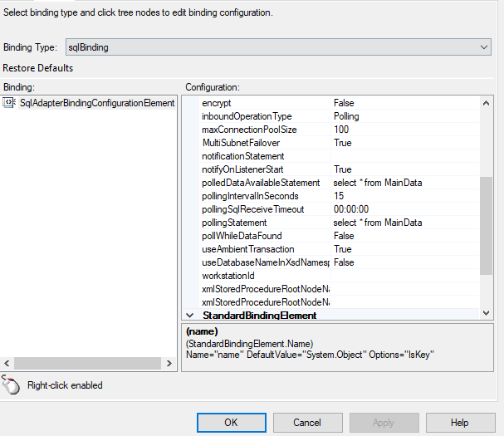Click the configuration list scroll up arrow
504x436 pixels.
click(486, 103)
